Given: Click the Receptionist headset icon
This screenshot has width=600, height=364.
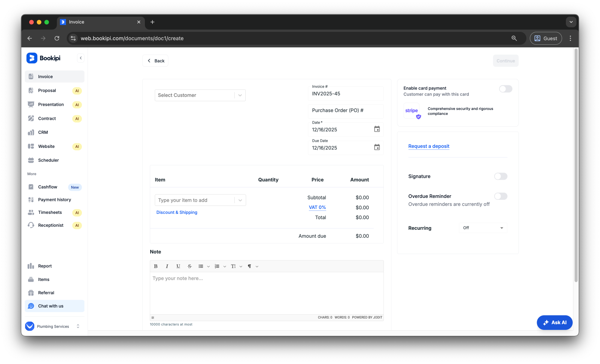Looking at the screenshot, I should (31, 225).
